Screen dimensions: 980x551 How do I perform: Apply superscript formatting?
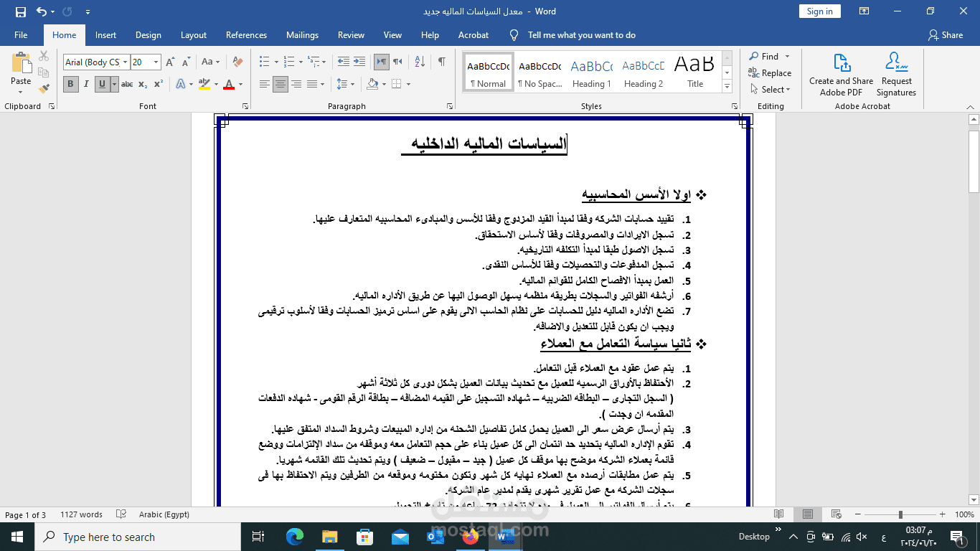pos(159,84)
